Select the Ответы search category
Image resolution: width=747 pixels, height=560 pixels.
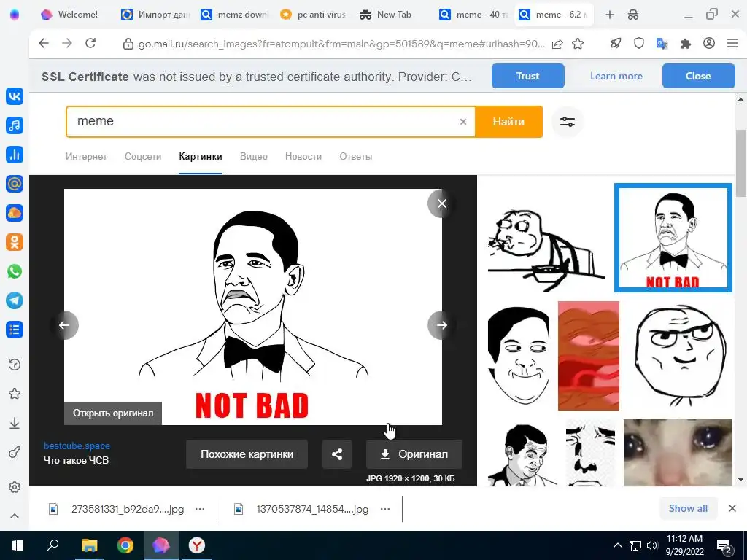pyautogui.click(x=356, y=156)
